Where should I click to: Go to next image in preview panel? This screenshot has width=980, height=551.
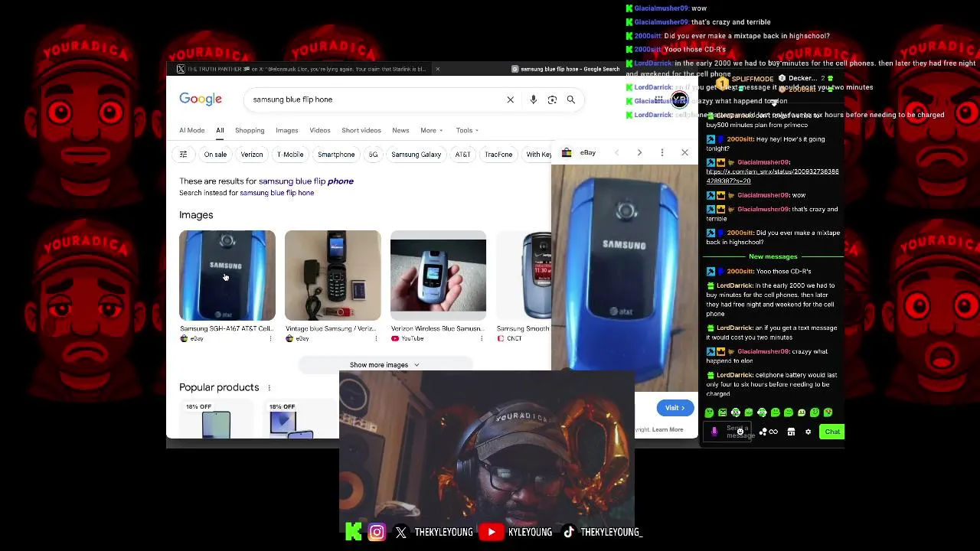[639, 152]
